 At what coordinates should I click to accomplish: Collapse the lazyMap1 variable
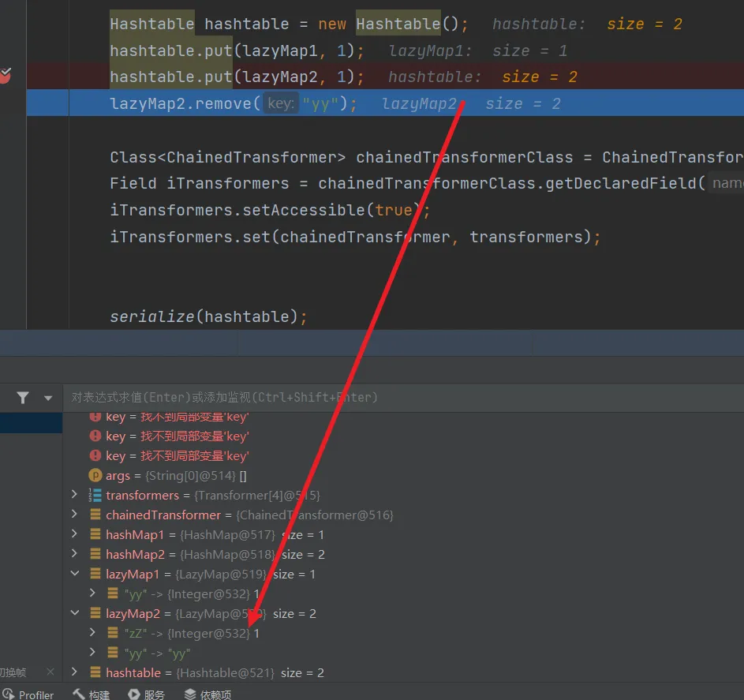(x=75, y=574)
